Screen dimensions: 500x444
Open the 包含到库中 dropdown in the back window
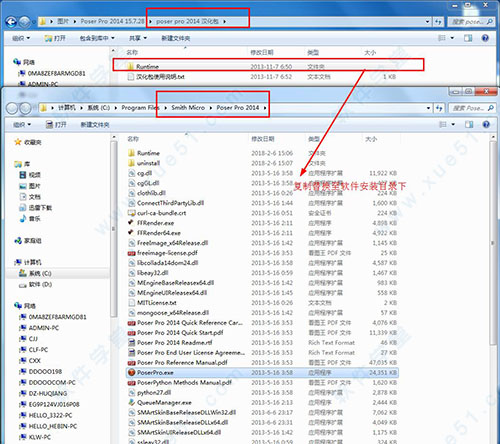click(x=97, y=38)
